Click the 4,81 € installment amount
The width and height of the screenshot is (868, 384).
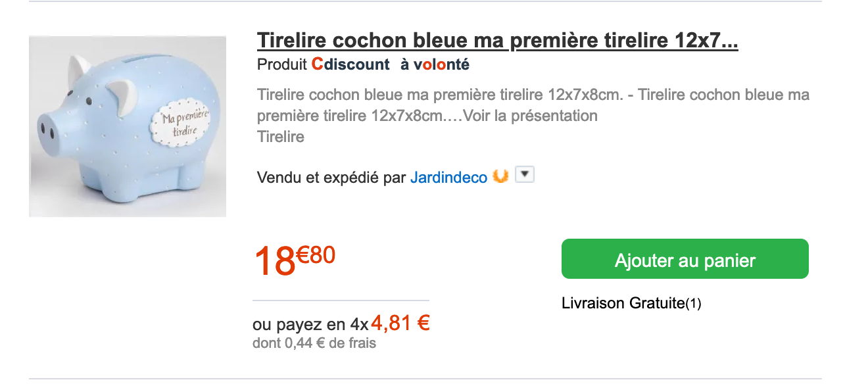pyautogui.click(x=400, y=324)
